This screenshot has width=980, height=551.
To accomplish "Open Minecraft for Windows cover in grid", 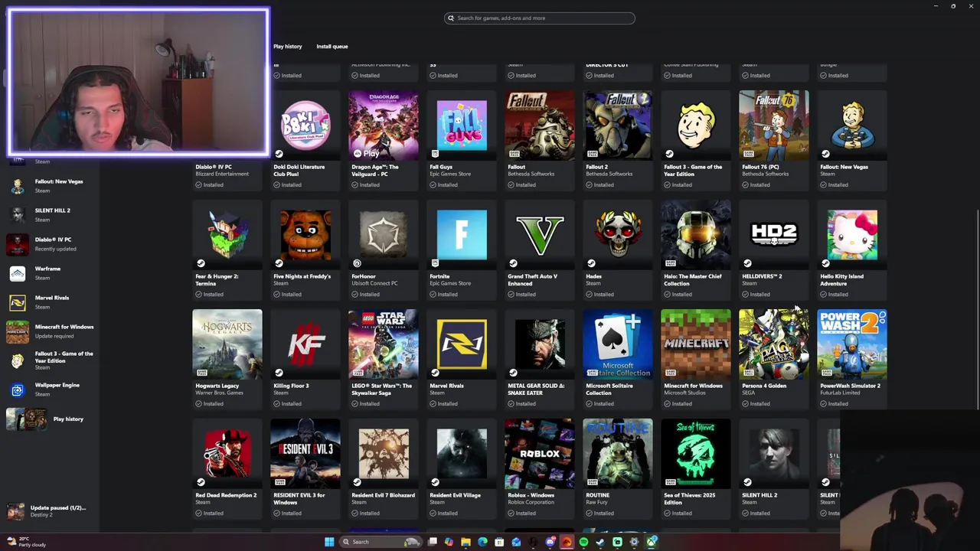I will click(696, 344).
